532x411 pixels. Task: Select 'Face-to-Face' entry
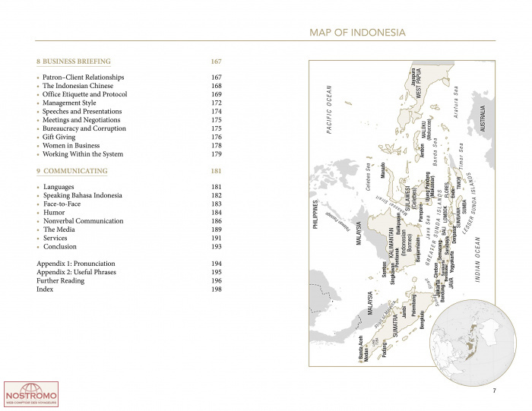pos(62,204)
